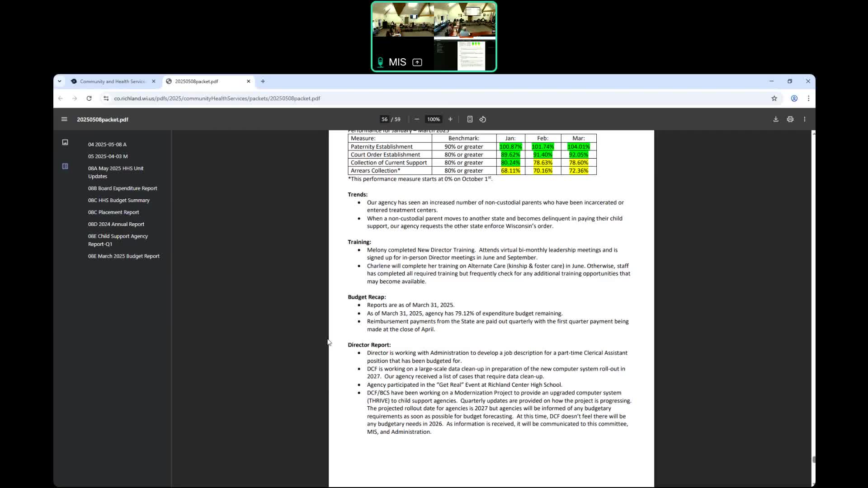Download the PDF file
The height and width of the screenshot is (488, 868).
click(776, 119)
